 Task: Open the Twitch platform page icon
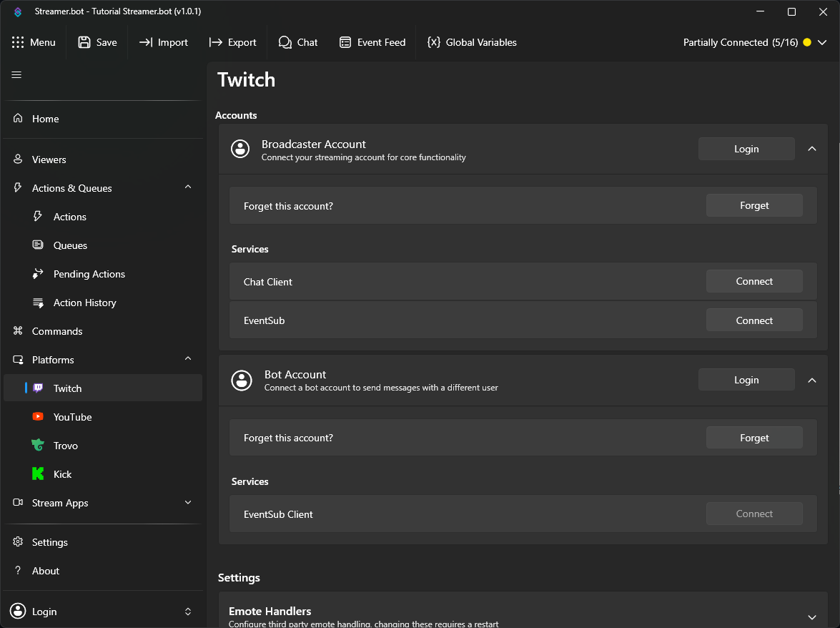click(38, 388)
